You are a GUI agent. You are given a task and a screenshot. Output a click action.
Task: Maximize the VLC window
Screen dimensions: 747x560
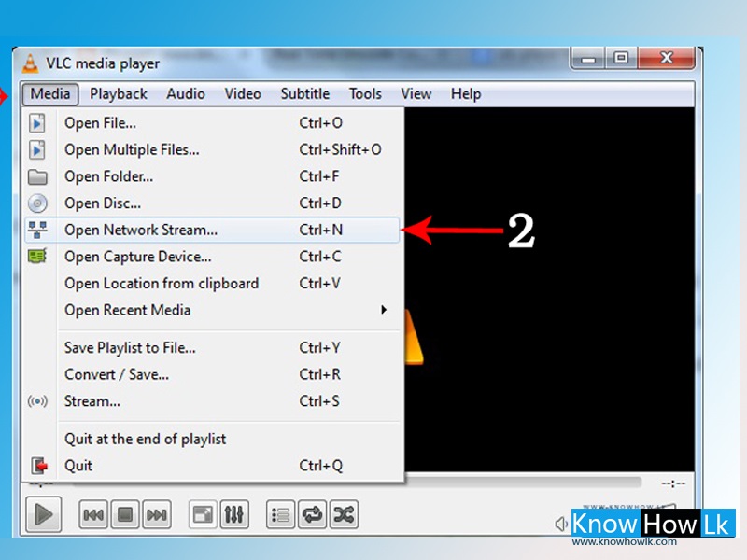[x=621, y=58]
